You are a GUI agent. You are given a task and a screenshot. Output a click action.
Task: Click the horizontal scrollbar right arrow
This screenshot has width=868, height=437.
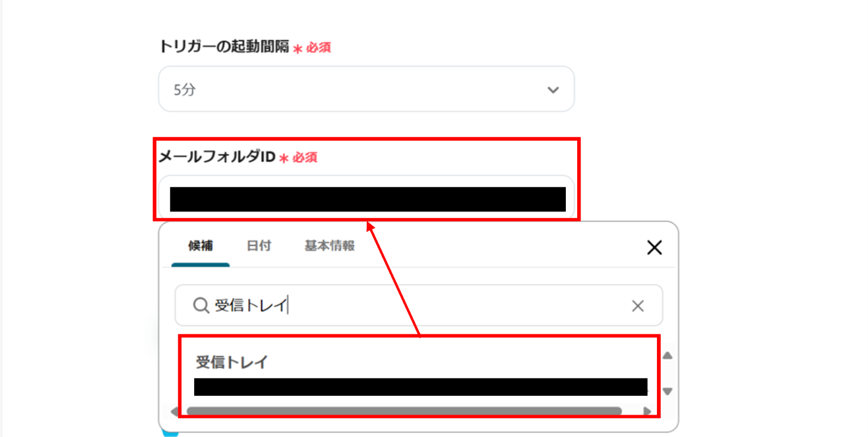click(647, 411)
